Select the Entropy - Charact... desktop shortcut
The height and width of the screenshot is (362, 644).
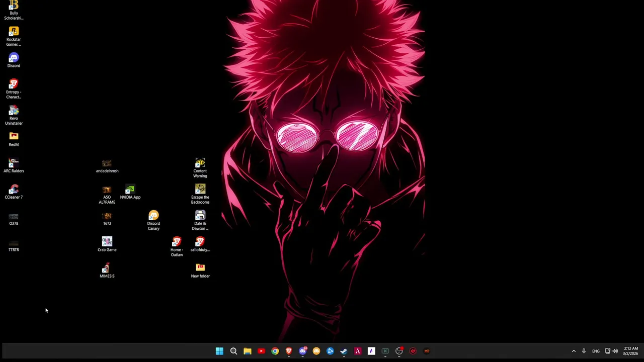(14, 89)
